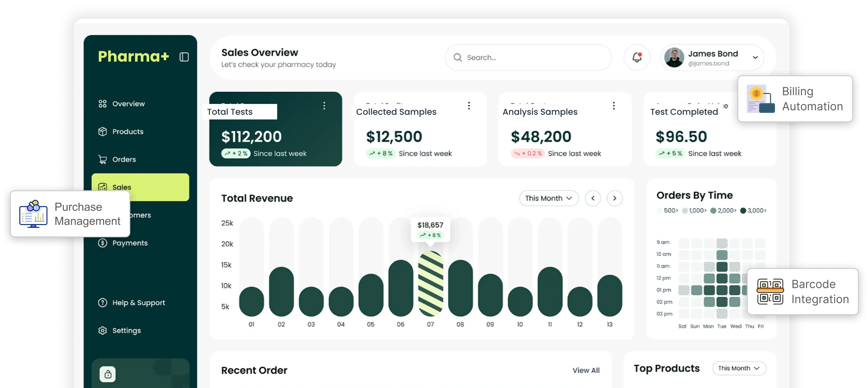Click View All next to Recent Order
The image size is (868, 388).
(586, 370)
